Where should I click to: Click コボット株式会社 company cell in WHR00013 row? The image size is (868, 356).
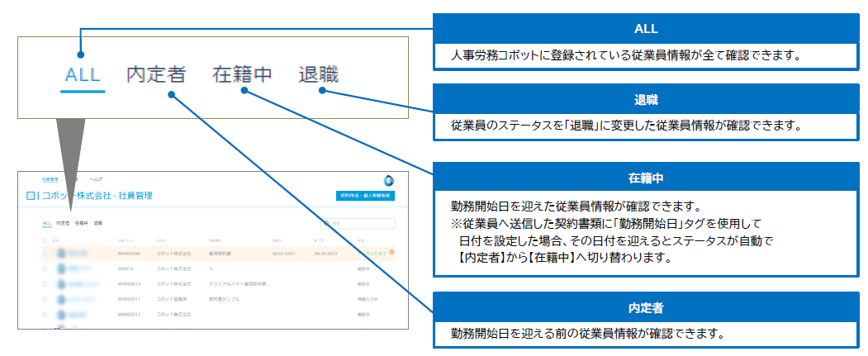173,284
